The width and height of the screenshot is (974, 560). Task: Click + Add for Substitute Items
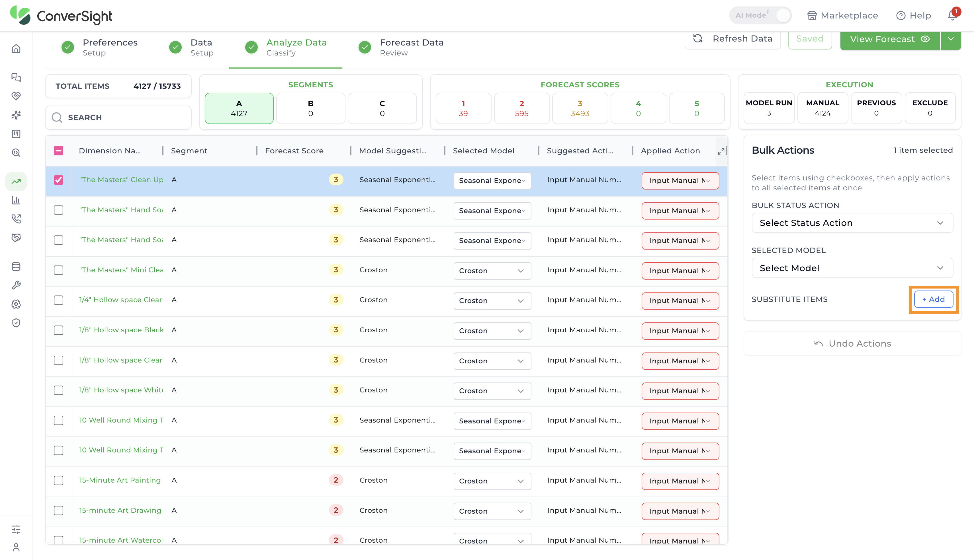[933, 299]
